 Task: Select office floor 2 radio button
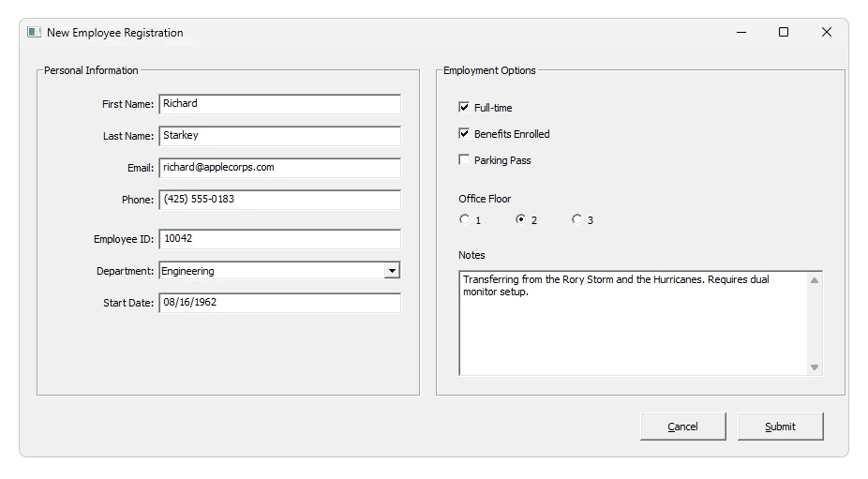point(520,219)
